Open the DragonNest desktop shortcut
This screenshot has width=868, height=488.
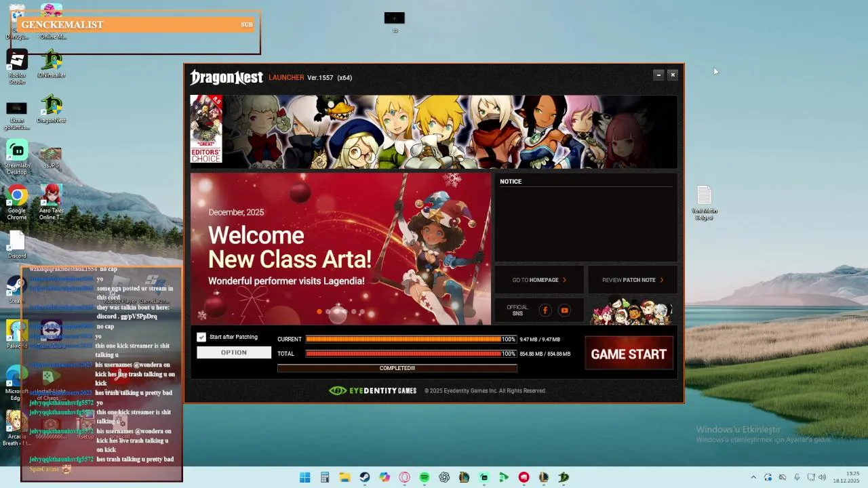[51, 110]
